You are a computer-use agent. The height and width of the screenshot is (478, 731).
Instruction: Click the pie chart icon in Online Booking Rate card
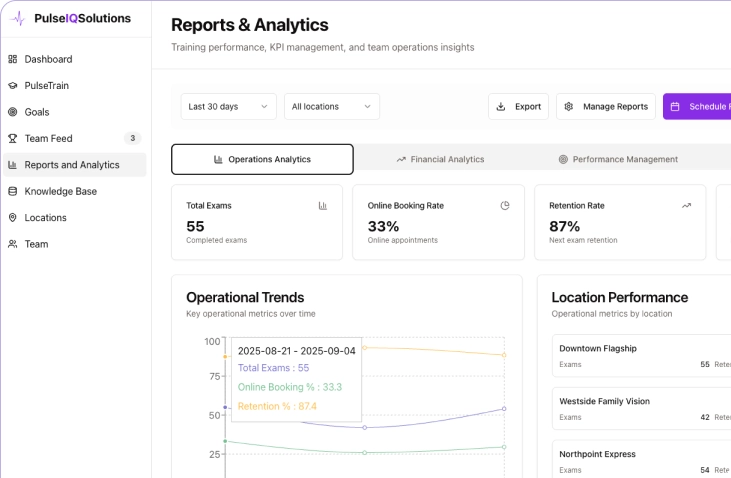(x=505, y=205)
